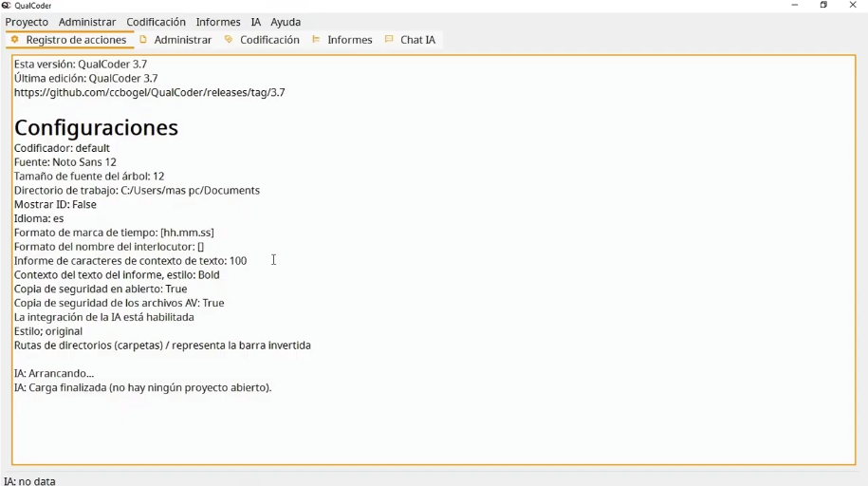Click the Configuraciones heading
Image resolution: width=868 pixels, height=486 pixels.
click(x=96, y=127)
